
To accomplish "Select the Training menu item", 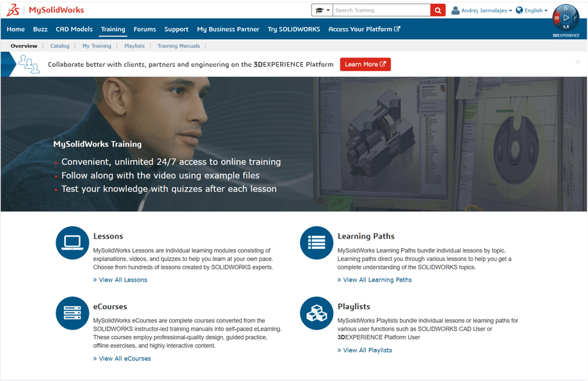I will point(113,29).
